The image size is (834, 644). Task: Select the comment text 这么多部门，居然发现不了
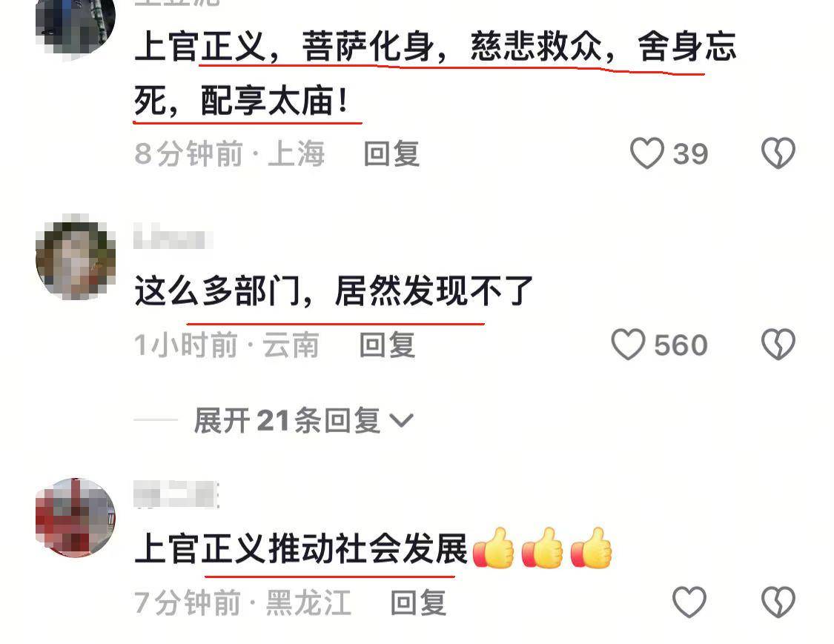pos(334,291)
